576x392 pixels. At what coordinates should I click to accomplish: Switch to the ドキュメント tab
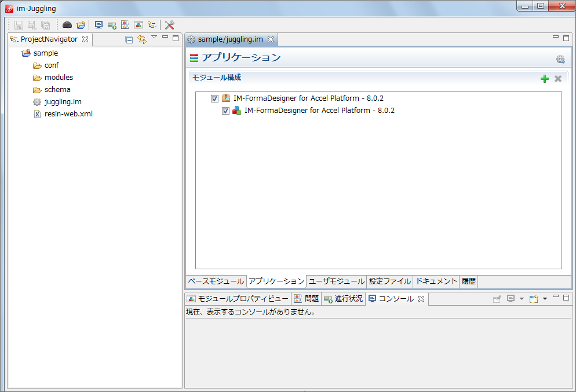click(436, 281)
